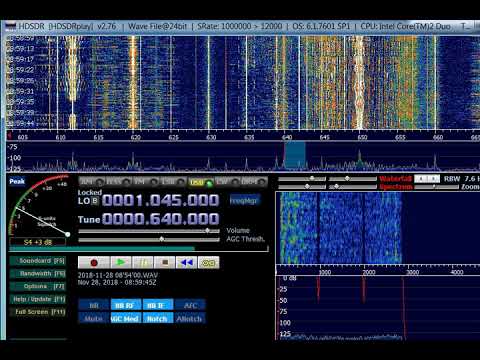Open Bandwidth [F6] settings
This screenshot has height=360, width=480.
pos(38,274)
